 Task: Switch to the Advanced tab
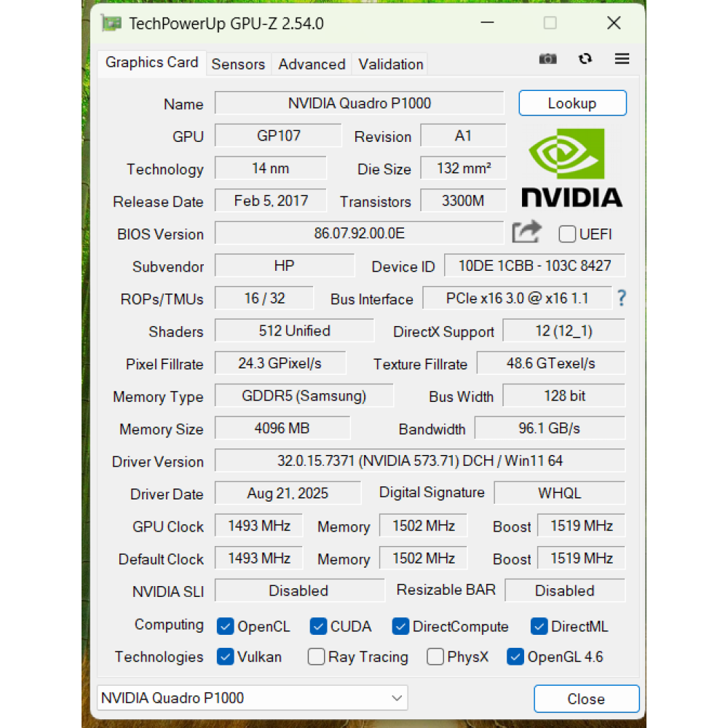312,64
